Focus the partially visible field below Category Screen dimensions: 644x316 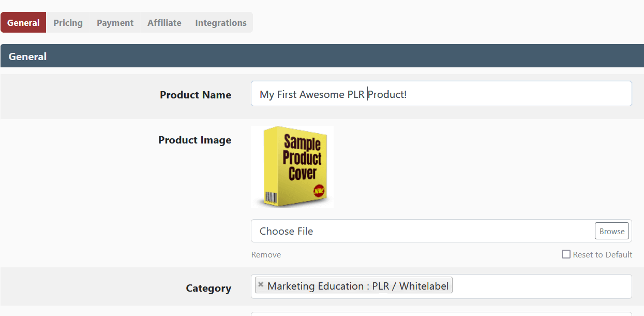pos(441,313)
